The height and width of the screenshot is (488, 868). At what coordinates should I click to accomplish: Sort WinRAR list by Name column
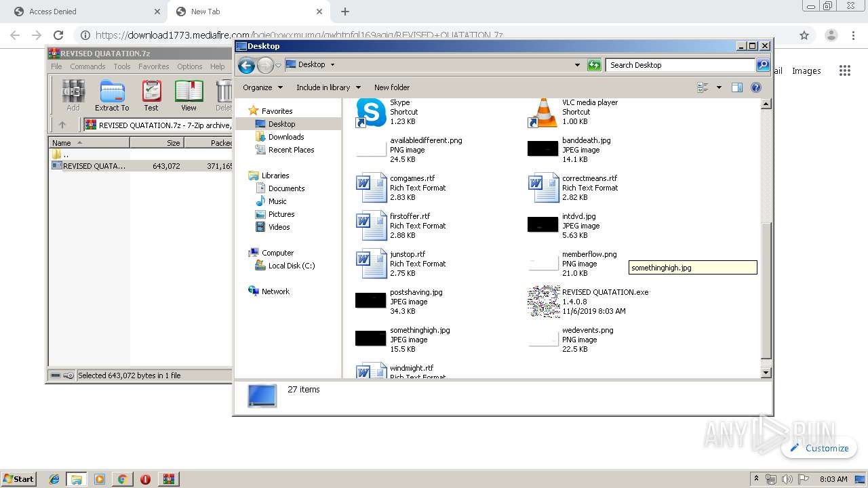pyautogui.click(x=90, y=143)
